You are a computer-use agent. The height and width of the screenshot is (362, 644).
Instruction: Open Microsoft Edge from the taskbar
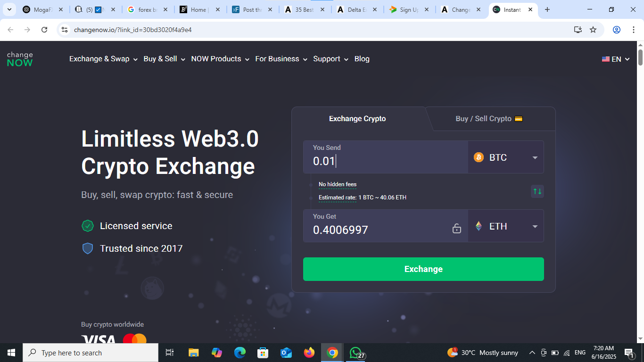pyautogui.click(x=240, y=353)
